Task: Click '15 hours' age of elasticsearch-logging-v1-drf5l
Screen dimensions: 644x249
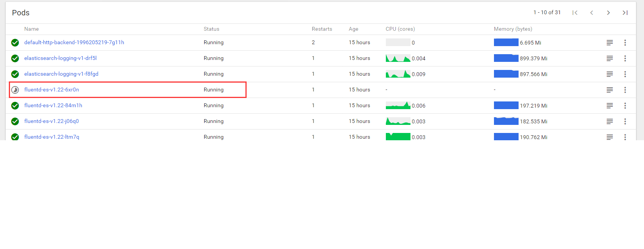Action: point(359,58)
